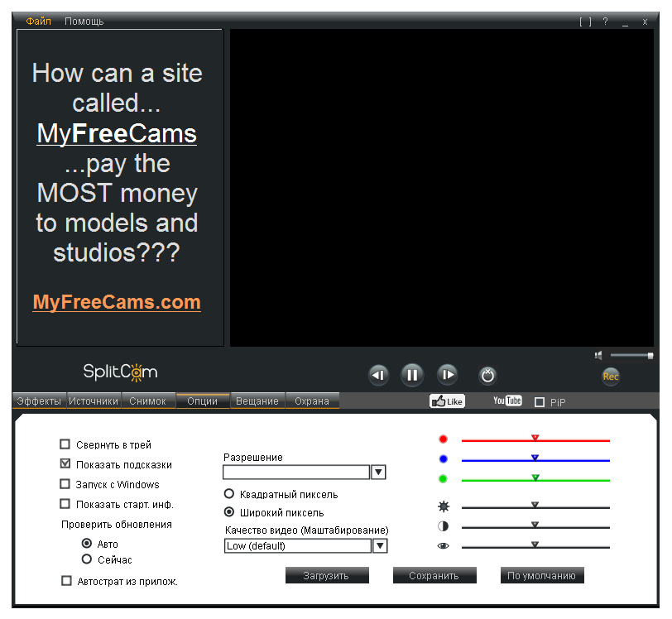Click the blue color slider handle

tap(535, 458)
